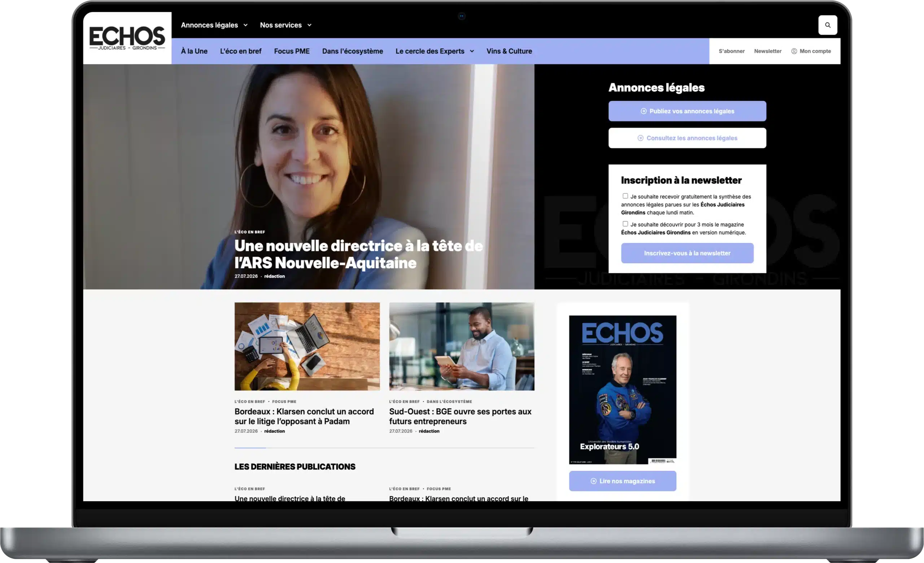Open Vins & Culture section

tap(509, 51)
